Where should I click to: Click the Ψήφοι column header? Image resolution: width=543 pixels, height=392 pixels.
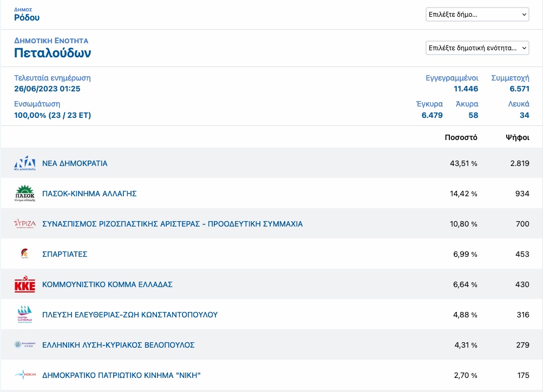(518, 137)
